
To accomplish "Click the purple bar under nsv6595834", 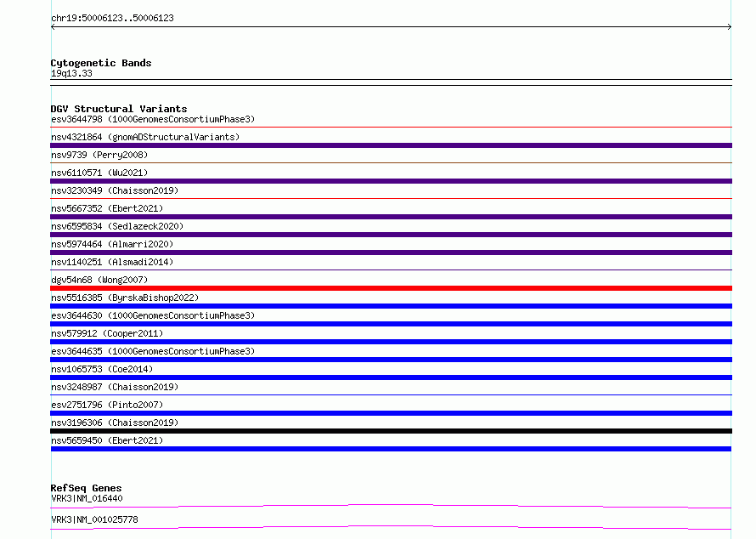I will [391, 235].
